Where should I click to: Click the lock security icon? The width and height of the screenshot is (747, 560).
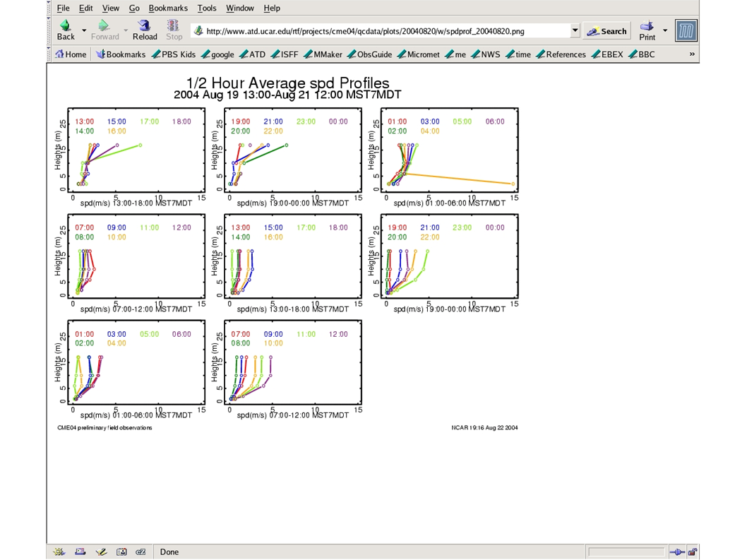(693, 552)
